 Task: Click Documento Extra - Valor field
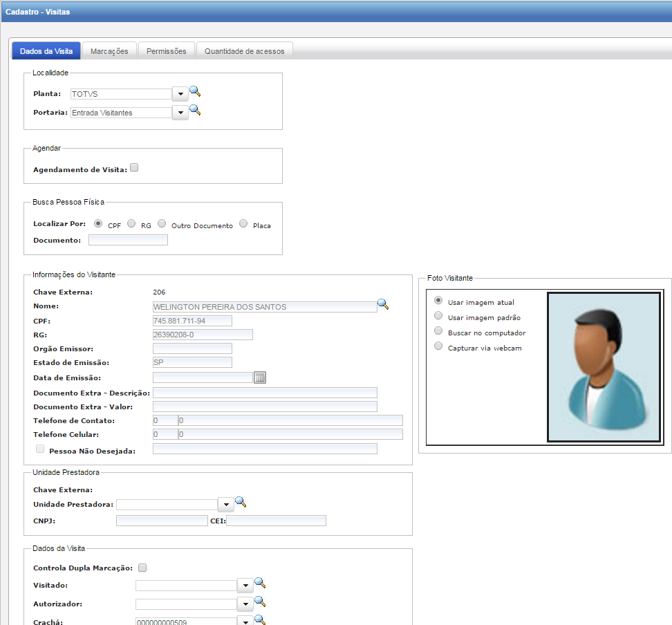[265, 407]
